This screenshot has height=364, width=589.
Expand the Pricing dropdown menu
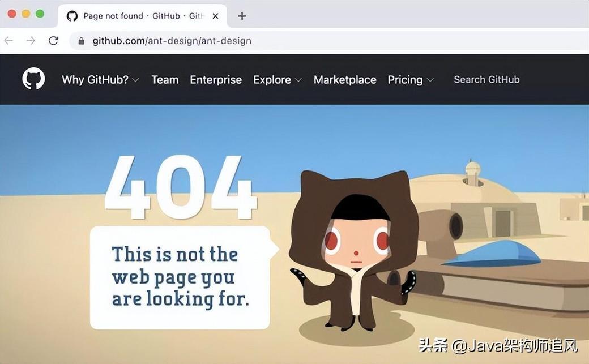pyautogui.click(x=411, y=80)
